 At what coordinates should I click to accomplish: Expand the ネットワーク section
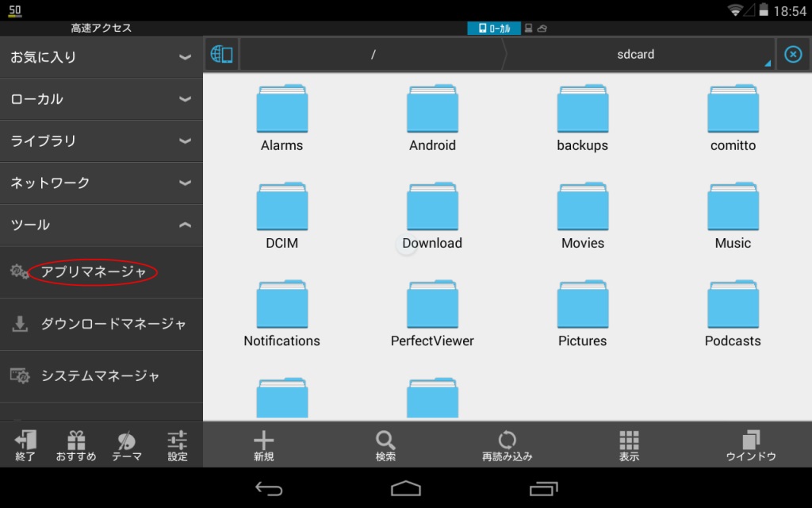coord(101,183)
